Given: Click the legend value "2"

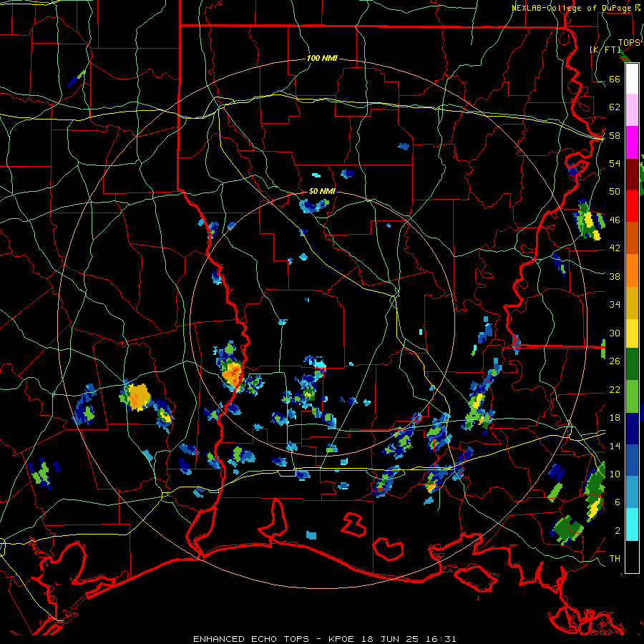Looking at the screenshot, I should coord(618,530).
